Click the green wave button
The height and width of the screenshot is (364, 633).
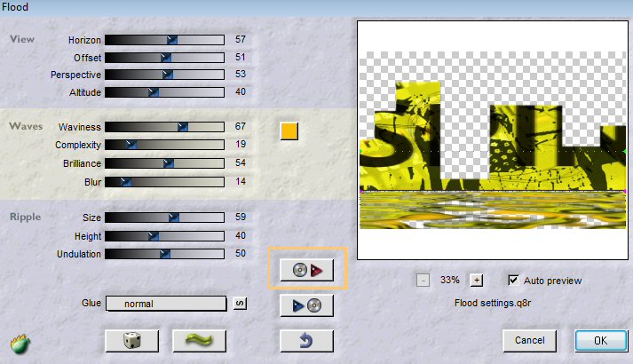coord(199,341)
